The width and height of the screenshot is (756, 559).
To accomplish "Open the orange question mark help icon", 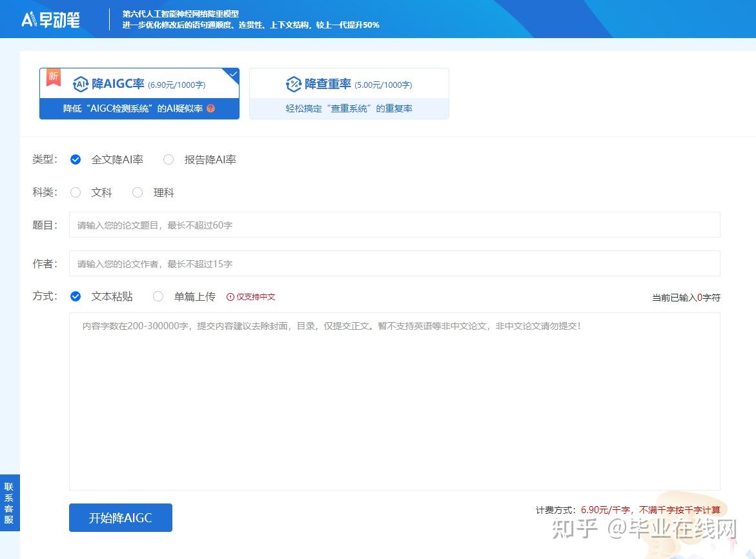I will [x=210, y=108].
